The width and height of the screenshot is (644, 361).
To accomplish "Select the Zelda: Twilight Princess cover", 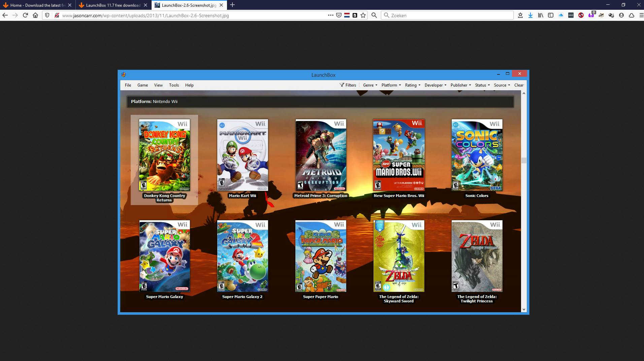I will [477, 256].
